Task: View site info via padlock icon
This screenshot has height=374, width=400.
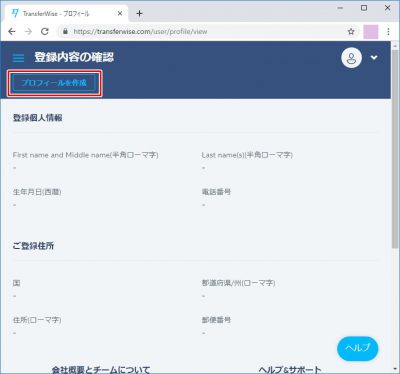Action: 65,32
